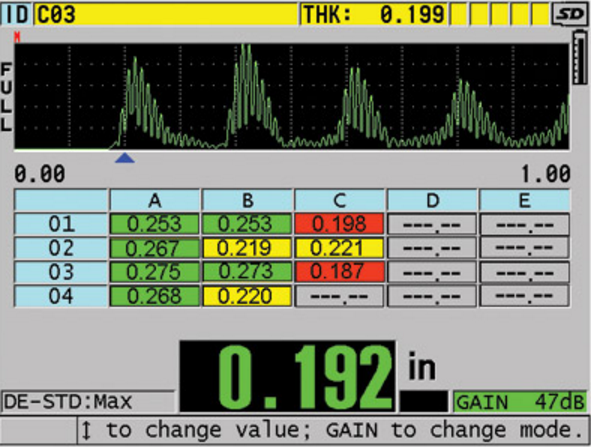Click green cell showing 0.275
Viewport: 591px width, 447px height.
tap(155, 272)
